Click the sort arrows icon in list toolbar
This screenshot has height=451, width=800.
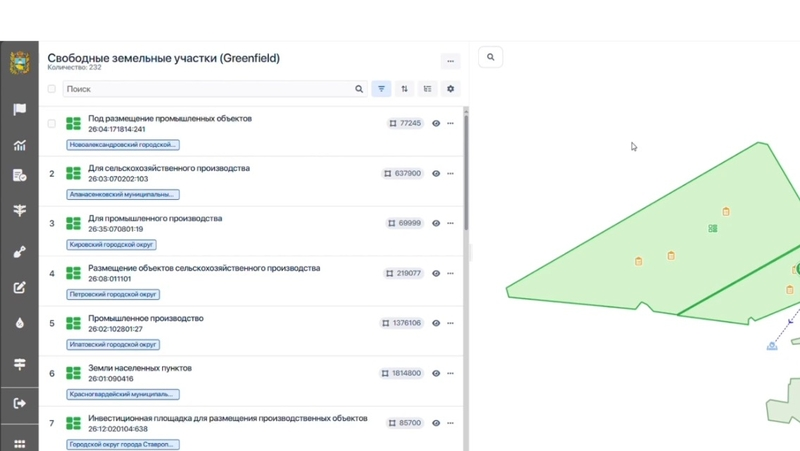pos(404,89)
